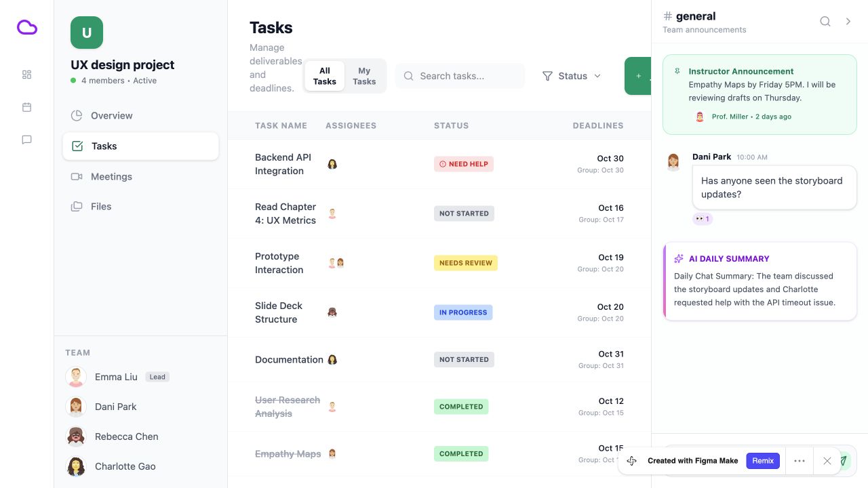
Task: Click assignee avatars on Prototype Interaction row
Action: point(336,263)
